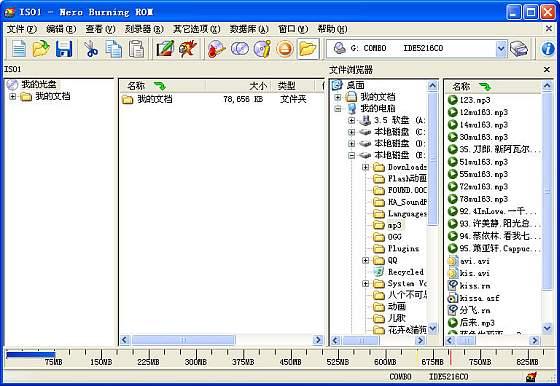Select the file 78mu163.mp3
Image resolution: width=560 pixels, height=386 pixels.
[x=484, y=199]
